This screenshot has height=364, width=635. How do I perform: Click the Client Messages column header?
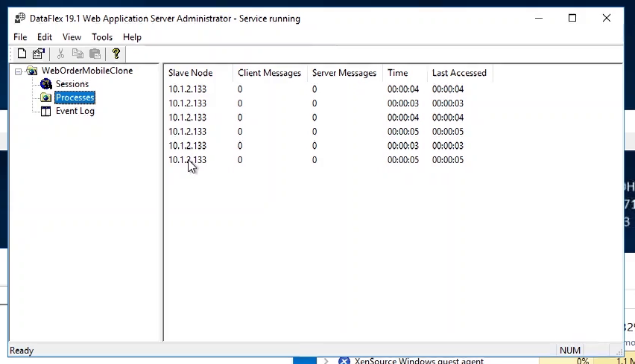269,73
